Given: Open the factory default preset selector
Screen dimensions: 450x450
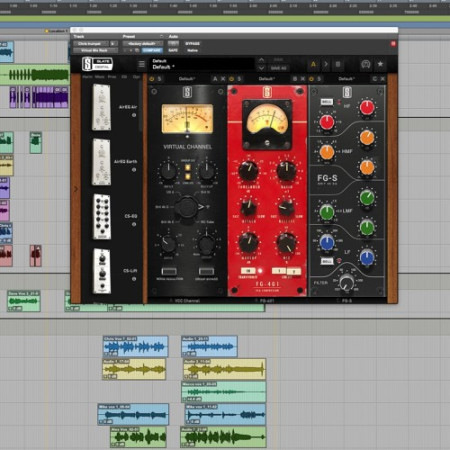Looking at the screenshot, I should pos(143,44).
